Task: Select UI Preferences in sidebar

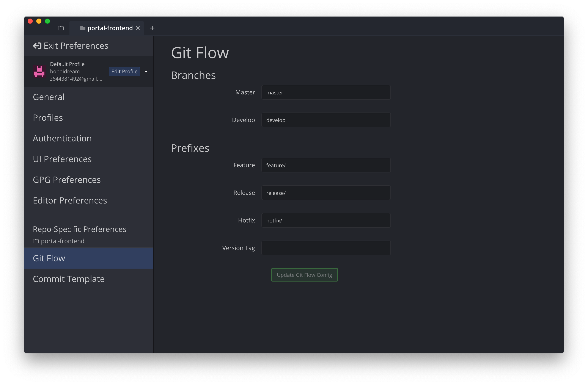Action: (x=62, y=159)
